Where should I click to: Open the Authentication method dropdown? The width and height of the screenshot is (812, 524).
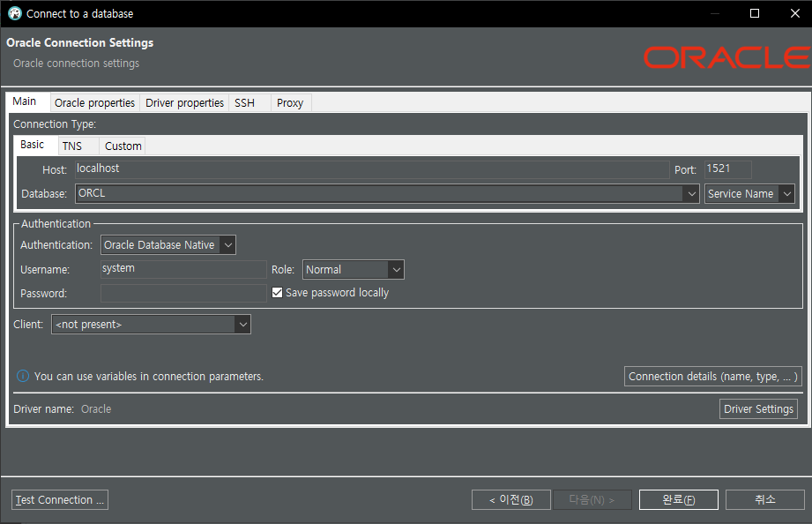168,244
